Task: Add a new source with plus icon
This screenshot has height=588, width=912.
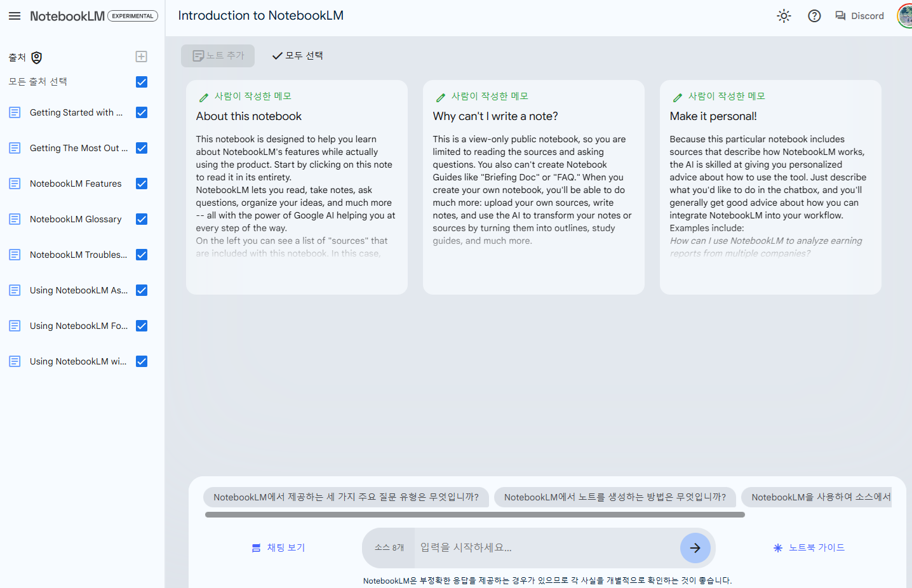Action: point(142,57)
